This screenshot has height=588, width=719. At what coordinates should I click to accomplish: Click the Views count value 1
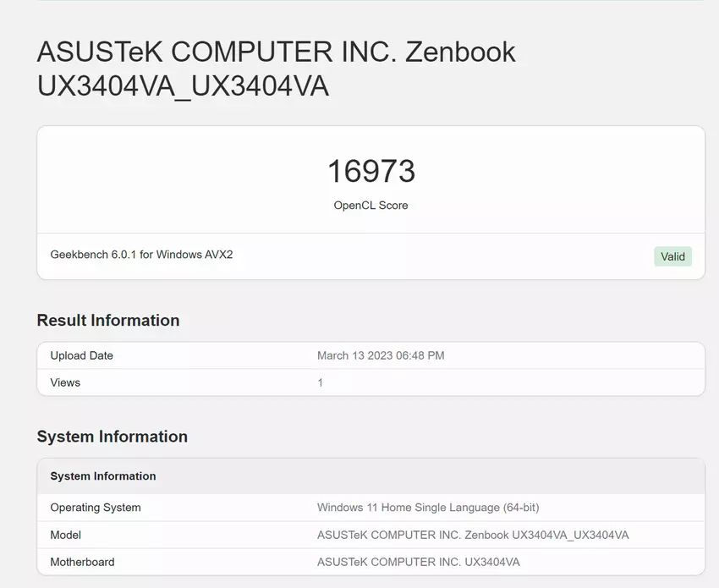[321, 382]
